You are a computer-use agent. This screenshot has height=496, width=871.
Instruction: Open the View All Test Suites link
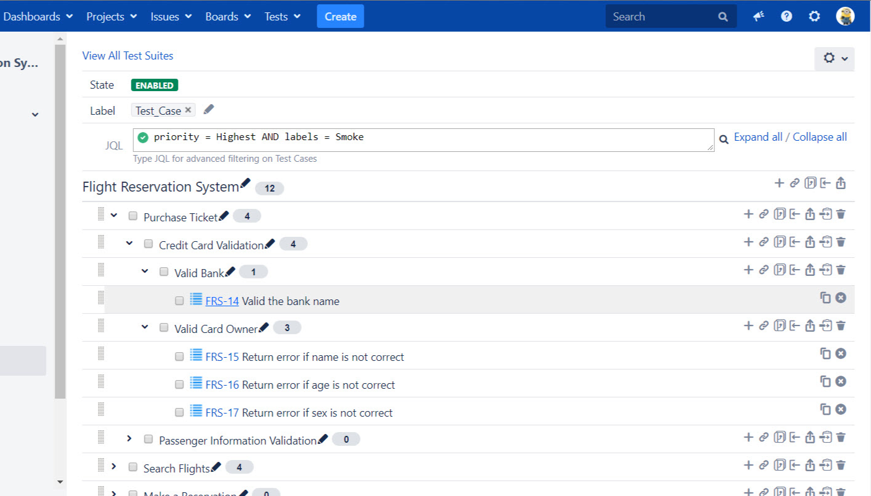[x=128, y=56]
